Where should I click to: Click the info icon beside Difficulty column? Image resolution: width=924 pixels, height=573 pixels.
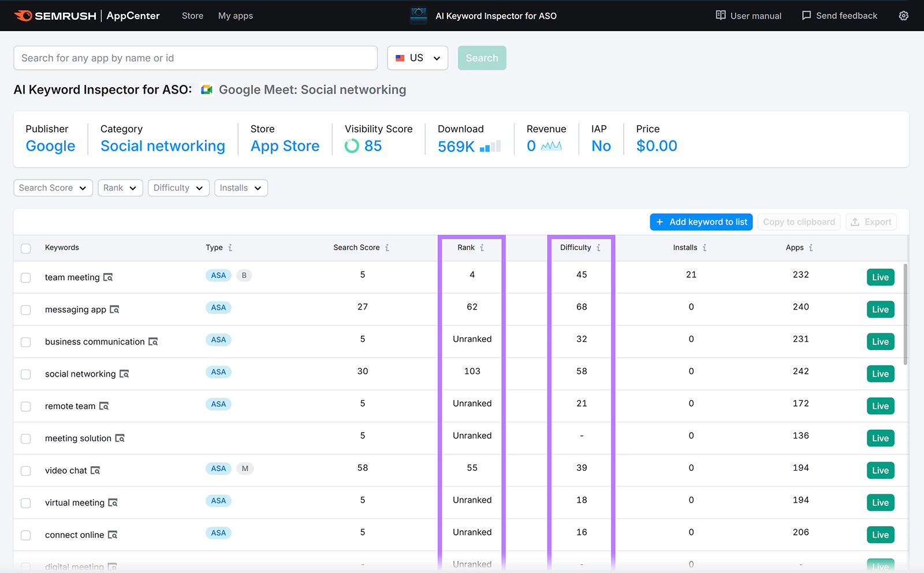[598, 247]
